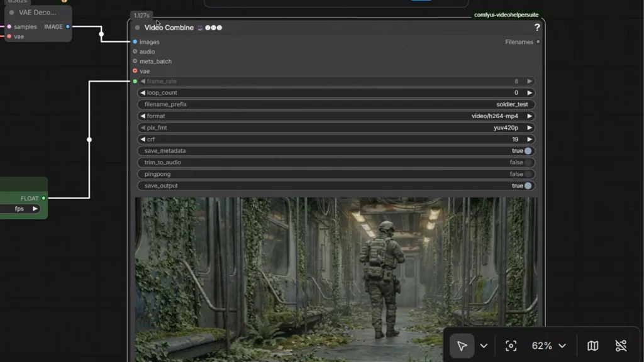
Task: Collapse the VAE Decode node header dot
Action: coord(11,13)
